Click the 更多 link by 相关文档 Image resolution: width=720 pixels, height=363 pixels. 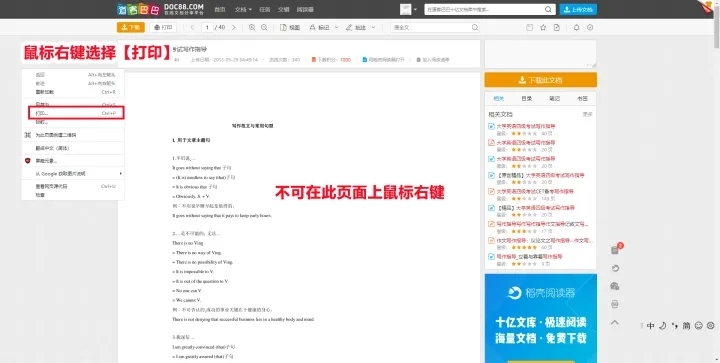(588, 114)
